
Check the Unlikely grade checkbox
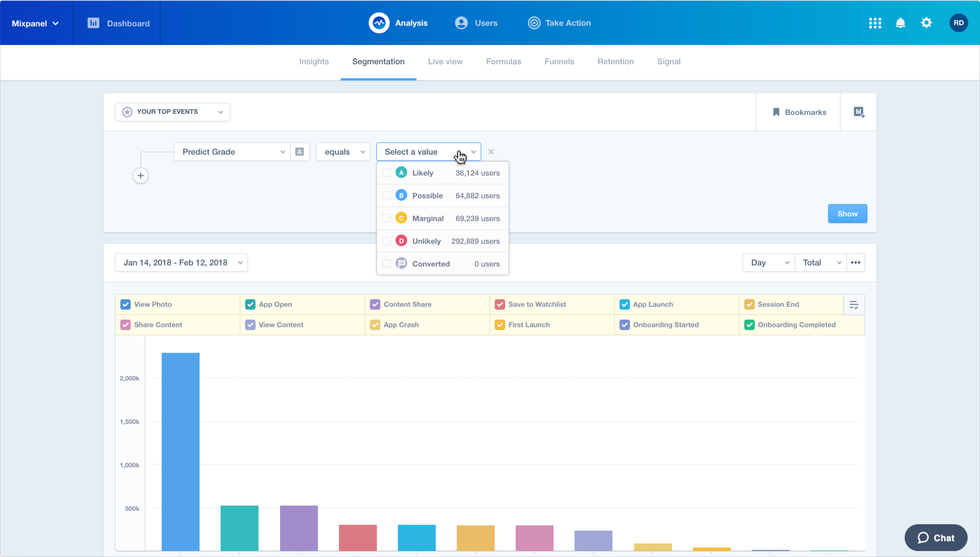[387, 241]
